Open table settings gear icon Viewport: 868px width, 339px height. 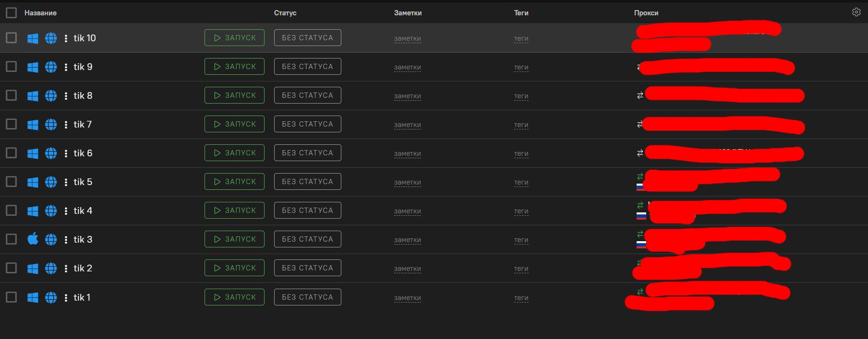(856, 12)
